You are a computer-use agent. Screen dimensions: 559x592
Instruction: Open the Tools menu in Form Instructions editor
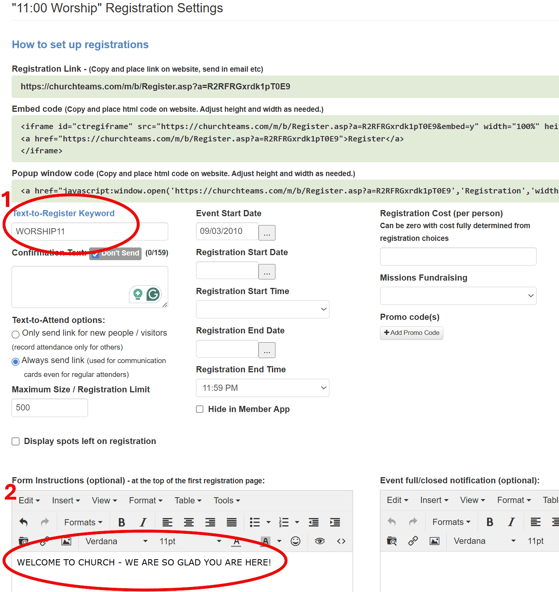coord(226,500)
